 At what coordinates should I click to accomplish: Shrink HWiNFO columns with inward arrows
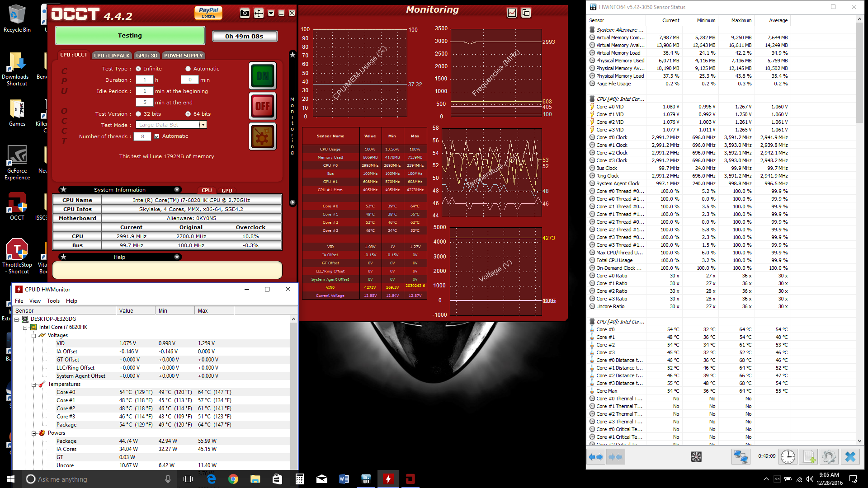(x=615, y=457)
